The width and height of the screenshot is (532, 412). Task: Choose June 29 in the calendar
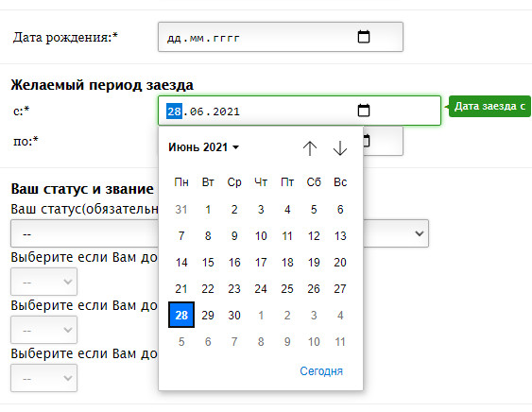coord(208,315)
